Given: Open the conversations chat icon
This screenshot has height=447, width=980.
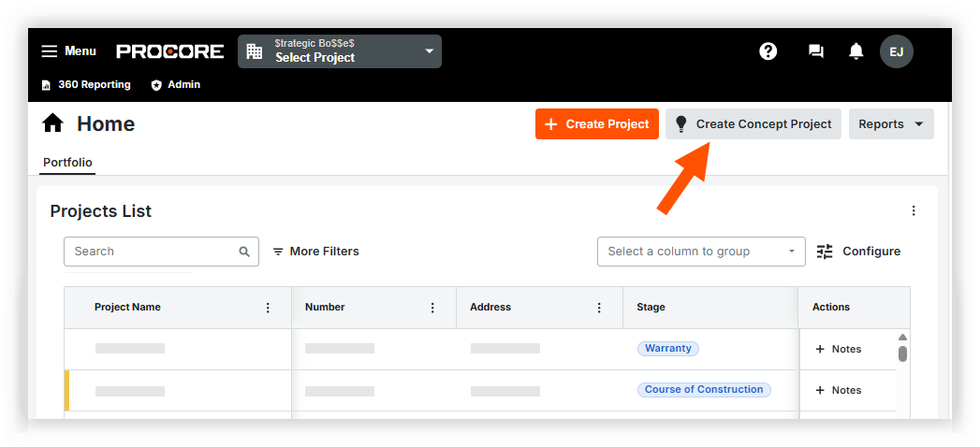Looking at the screenshot, I should click(x=815, y=51).
